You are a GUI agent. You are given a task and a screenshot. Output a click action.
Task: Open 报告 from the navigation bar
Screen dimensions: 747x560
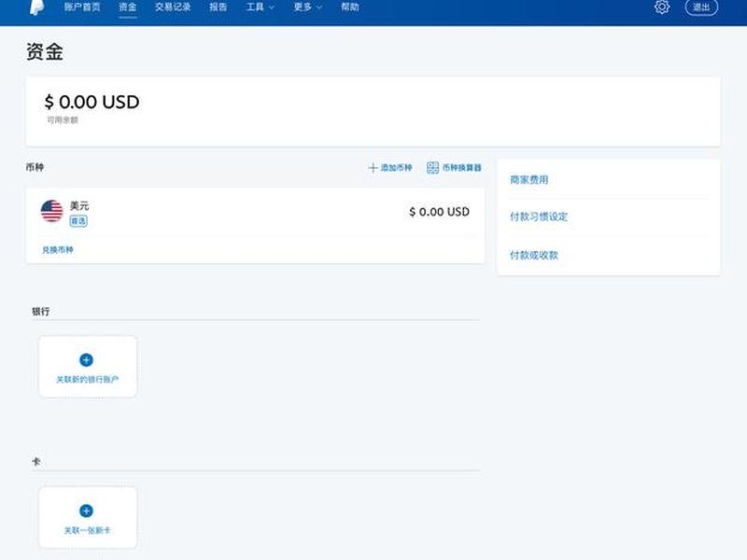[218, 7]
